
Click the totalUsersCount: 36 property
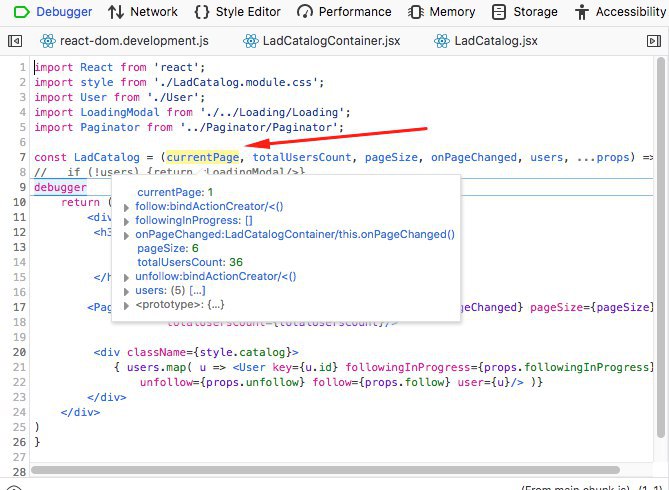point(190,262)
